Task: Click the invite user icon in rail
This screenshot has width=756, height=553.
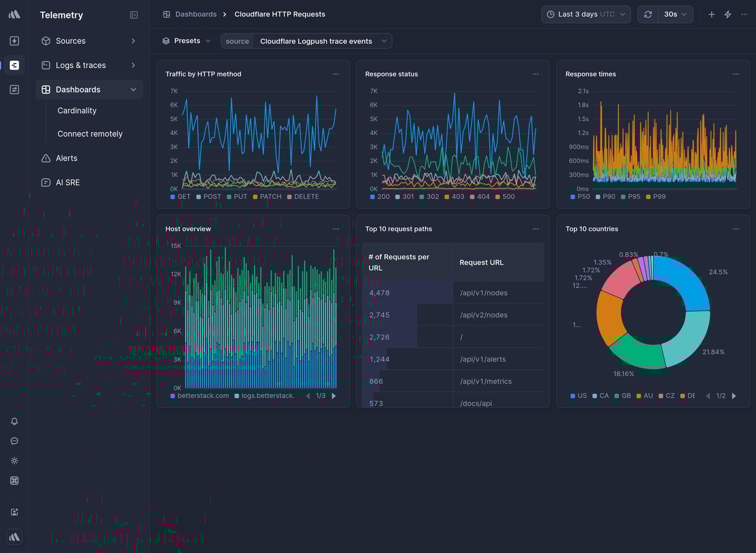Action: pyautogui.click(x=14, y=512)
